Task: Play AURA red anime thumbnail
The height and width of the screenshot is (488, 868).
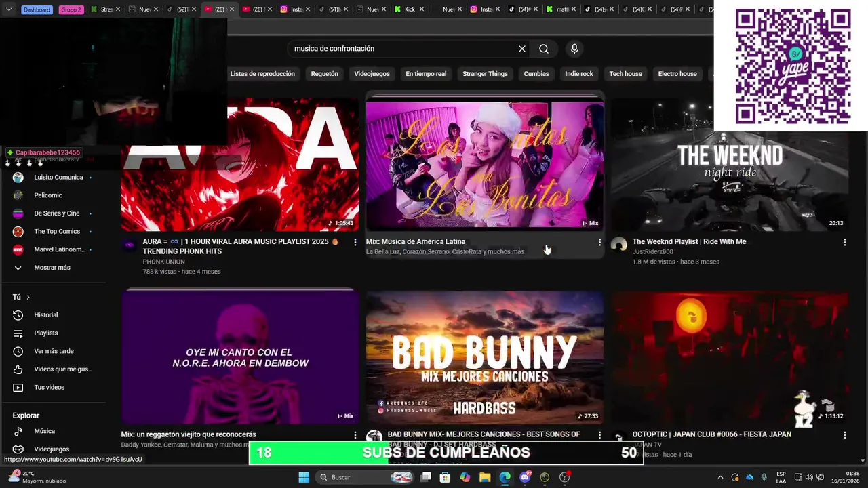Action: click(240, 165)
